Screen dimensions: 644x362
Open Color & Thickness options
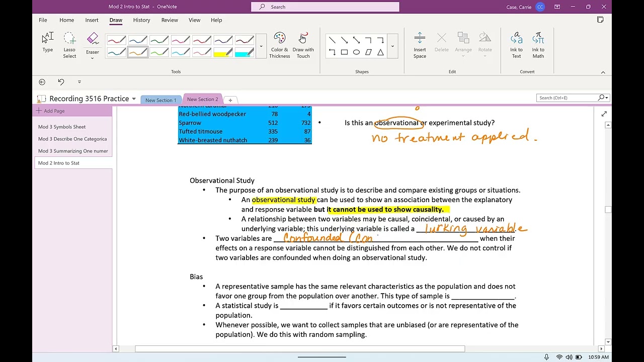279,45
